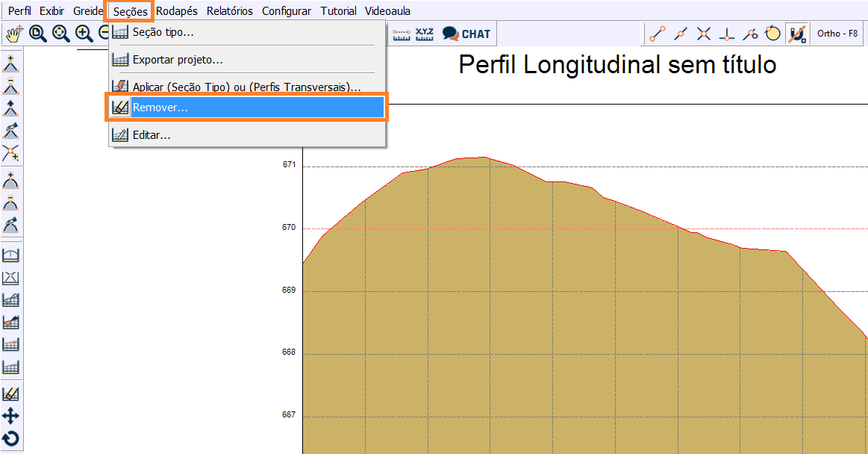Toggle Ortho - F8 mode
868x454 pixels.
coord(837,34)
